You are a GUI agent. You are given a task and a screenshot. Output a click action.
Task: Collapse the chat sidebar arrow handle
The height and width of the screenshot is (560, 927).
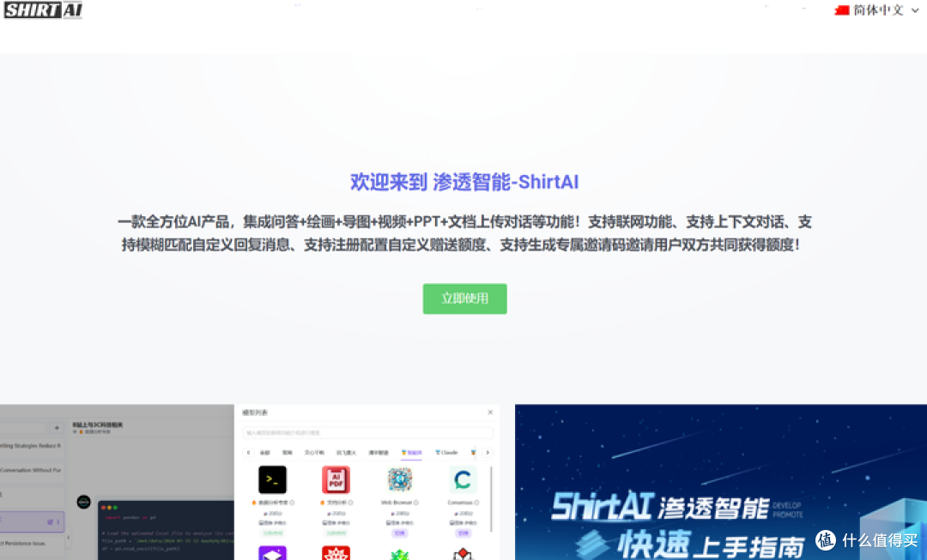68,538
